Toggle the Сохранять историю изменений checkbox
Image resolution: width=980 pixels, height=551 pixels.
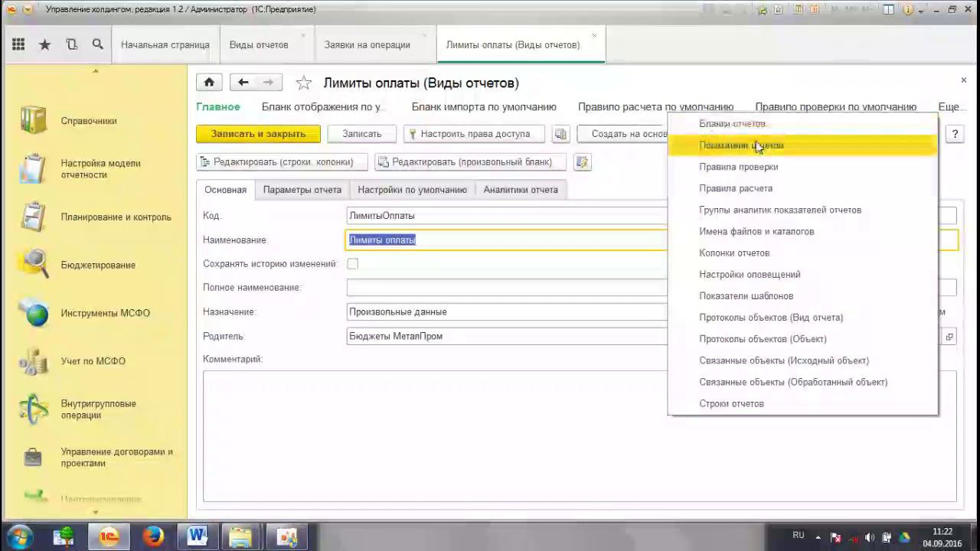(352, 264)
